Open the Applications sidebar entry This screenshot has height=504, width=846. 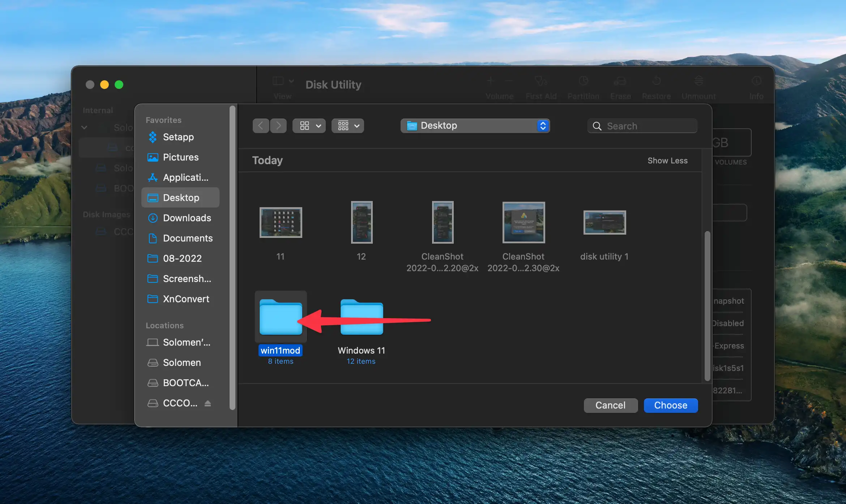tap(180, 178)
